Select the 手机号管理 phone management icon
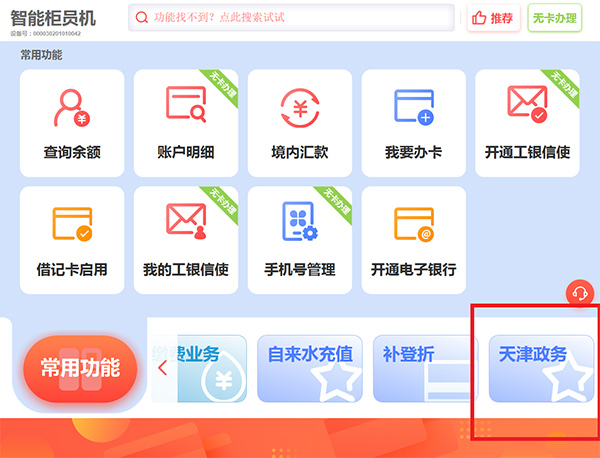 click(x=300, y=222)
